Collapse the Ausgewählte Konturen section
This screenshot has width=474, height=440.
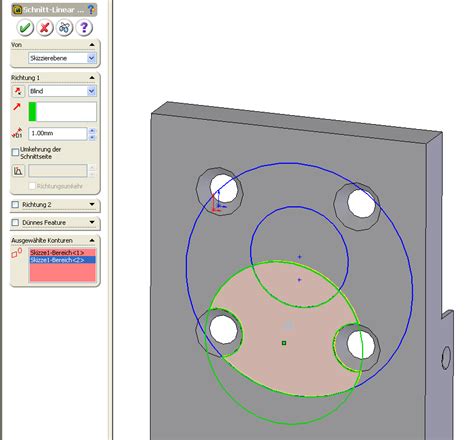click(x=92, y=240)
